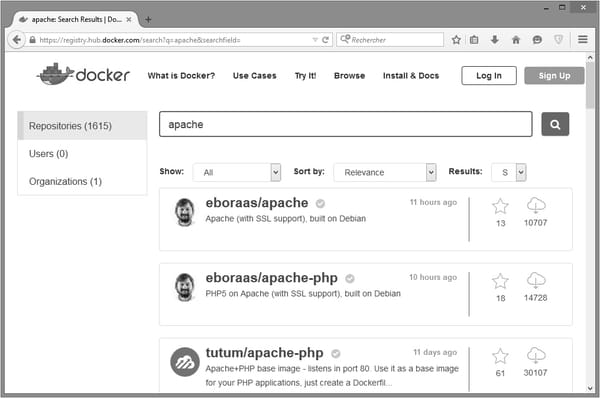Open the chat bubble toolbar icon

tap(537, 39)
